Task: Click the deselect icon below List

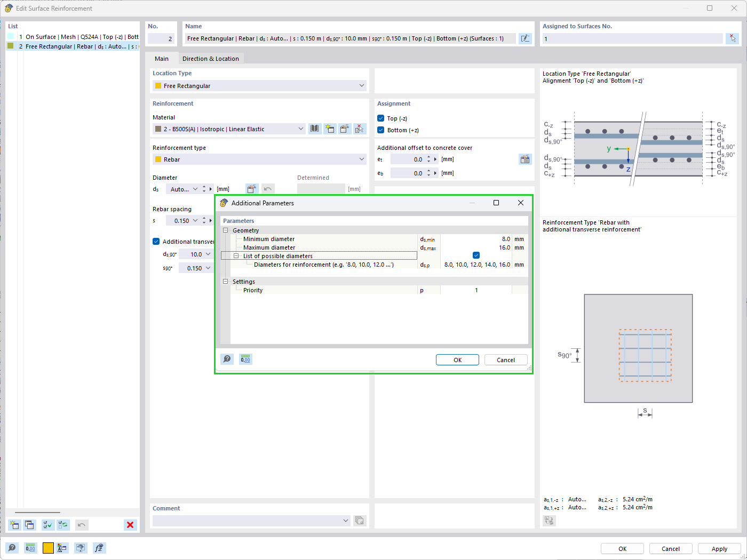Action: 63,525
